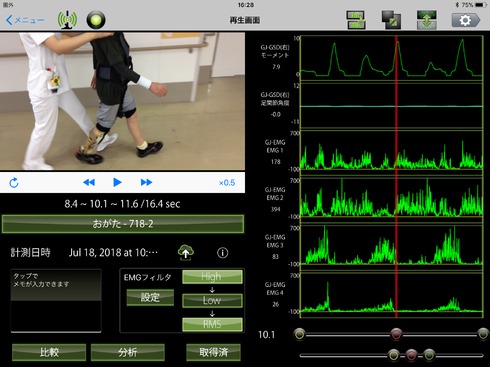Toggle the RMS EMG filter

click(x=212, y=324)
